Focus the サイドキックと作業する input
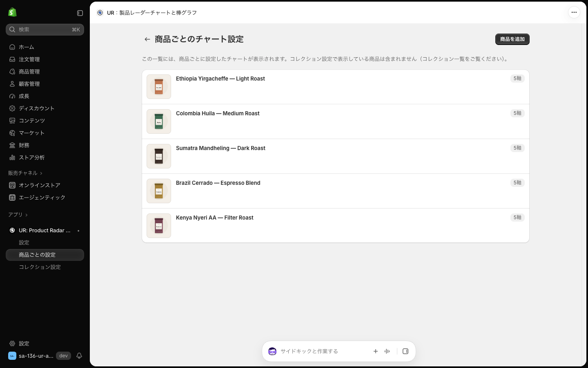 click(x=323, y=351)
